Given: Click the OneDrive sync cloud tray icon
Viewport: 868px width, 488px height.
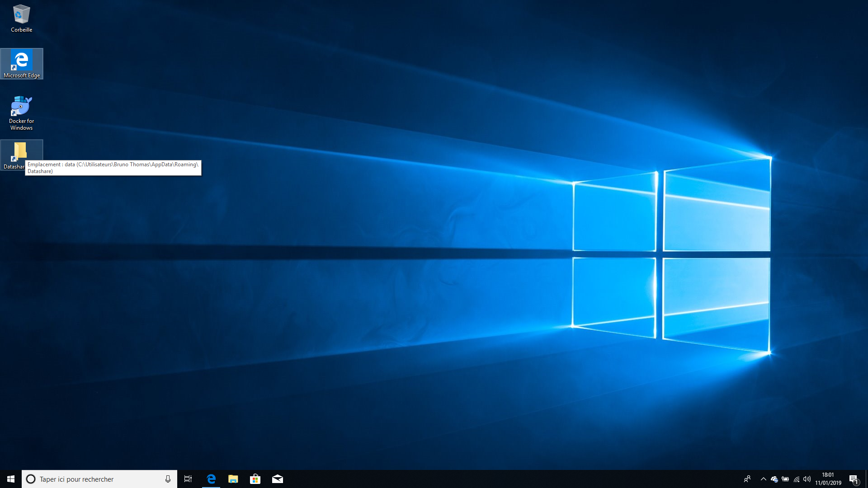Looking at the screenshot, I should click(774, 479).
